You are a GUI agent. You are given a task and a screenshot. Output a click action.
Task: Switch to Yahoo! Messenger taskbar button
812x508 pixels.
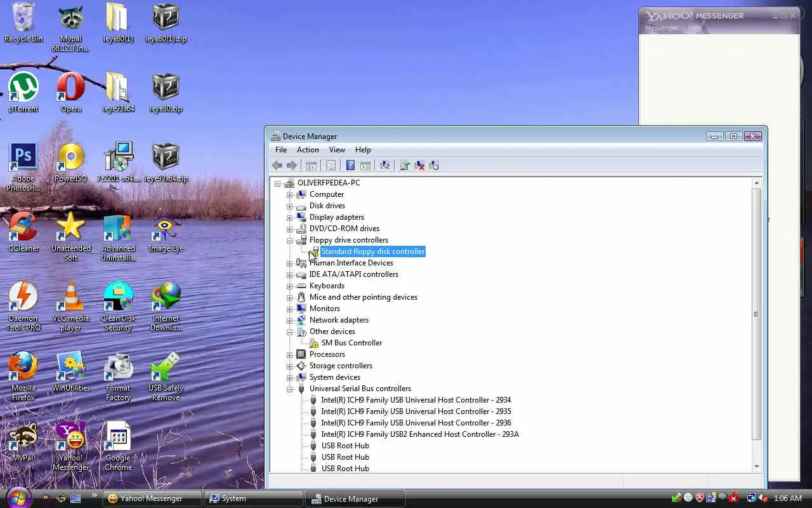click(152, 498)
